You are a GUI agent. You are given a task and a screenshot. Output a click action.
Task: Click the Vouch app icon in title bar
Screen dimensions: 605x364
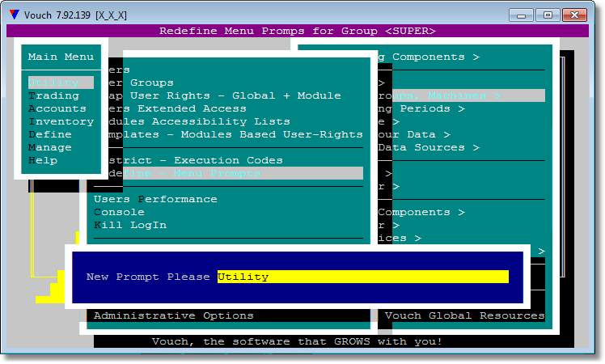point(15,15)
